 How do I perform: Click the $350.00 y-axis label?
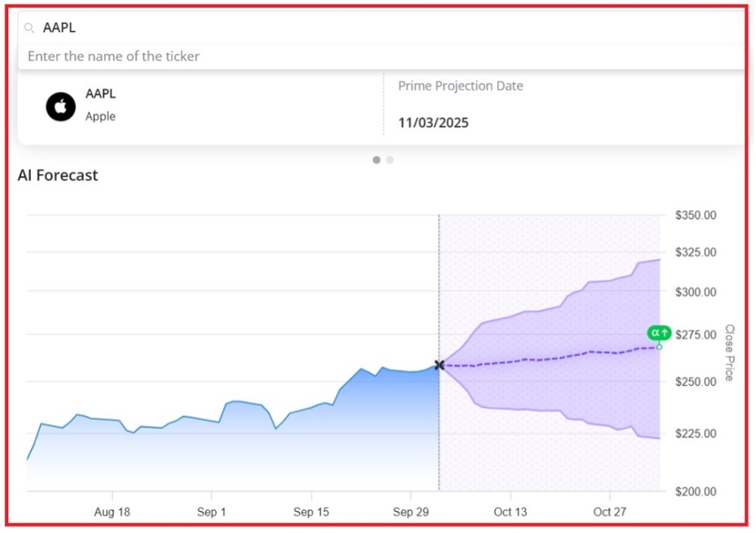click(696, 215)
